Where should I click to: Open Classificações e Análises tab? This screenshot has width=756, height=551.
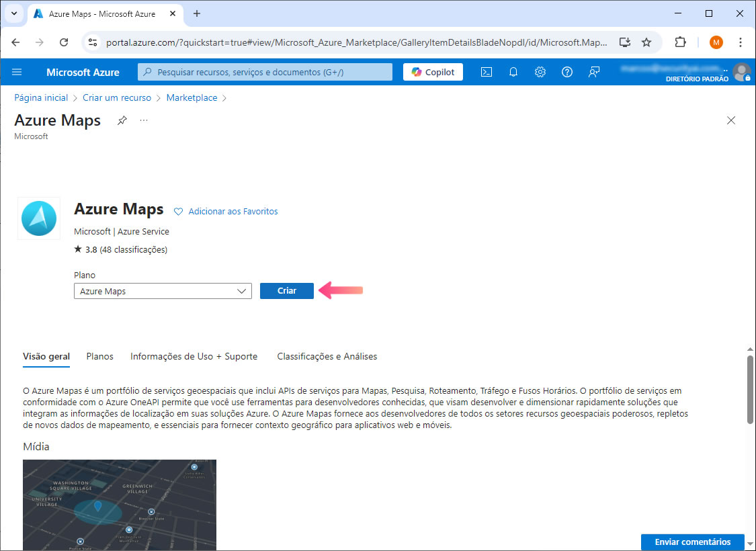[327, 357]
